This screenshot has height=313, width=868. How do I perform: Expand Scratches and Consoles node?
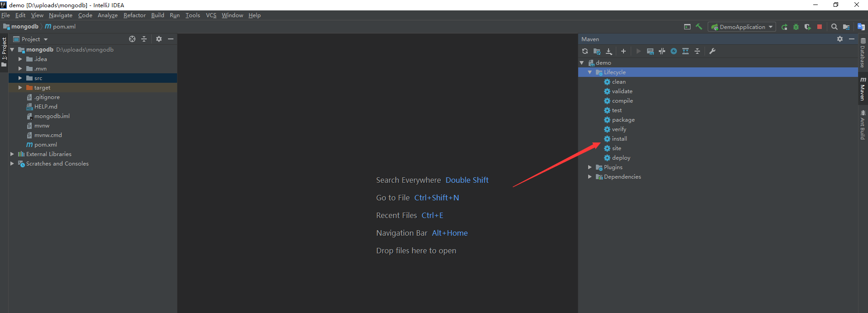tap(12, 163)
